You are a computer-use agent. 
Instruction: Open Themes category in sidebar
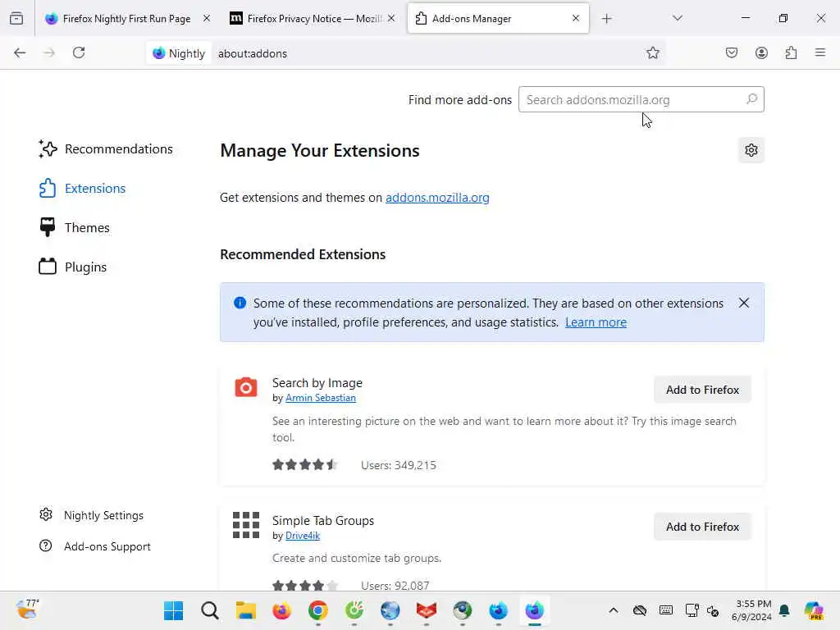75,228
